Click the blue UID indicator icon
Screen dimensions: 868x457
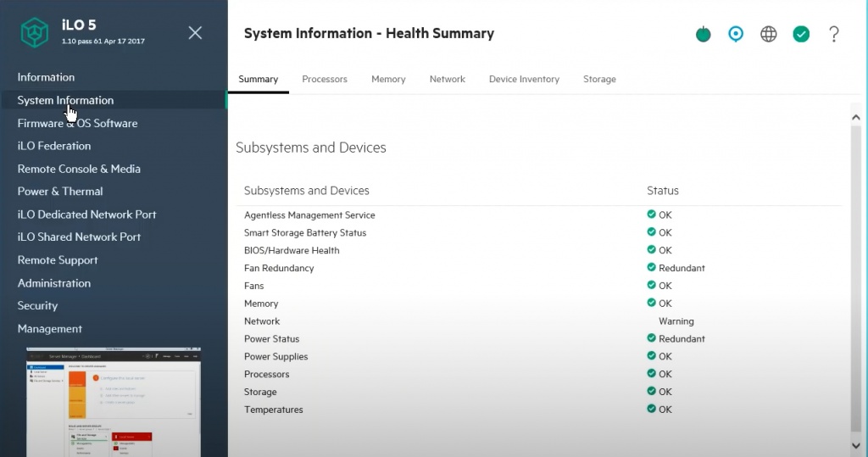click(x=736, y=34)
